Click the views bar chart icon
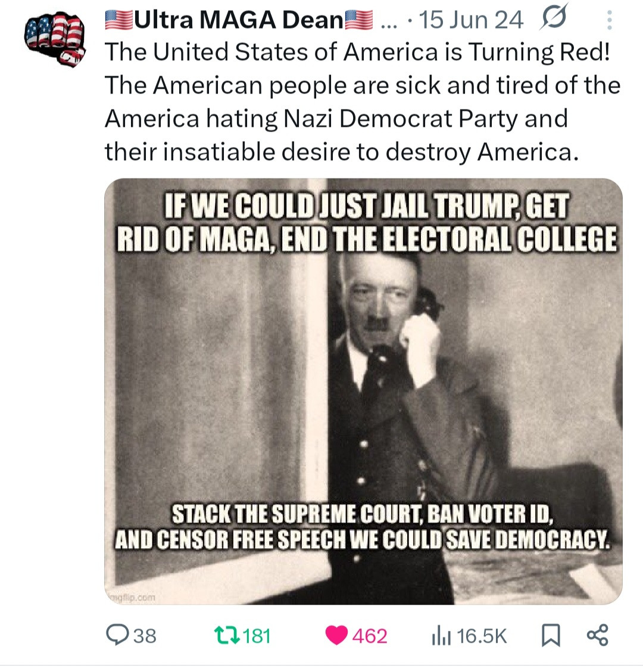This screenshot has width=643, height=672. coord(441,636)
